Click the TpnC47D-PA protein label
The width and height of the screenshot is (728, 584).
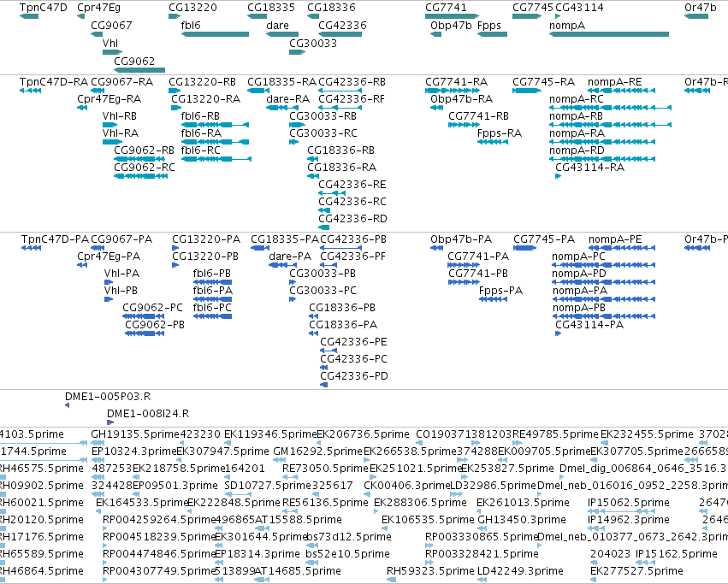[x=55, y=239]
